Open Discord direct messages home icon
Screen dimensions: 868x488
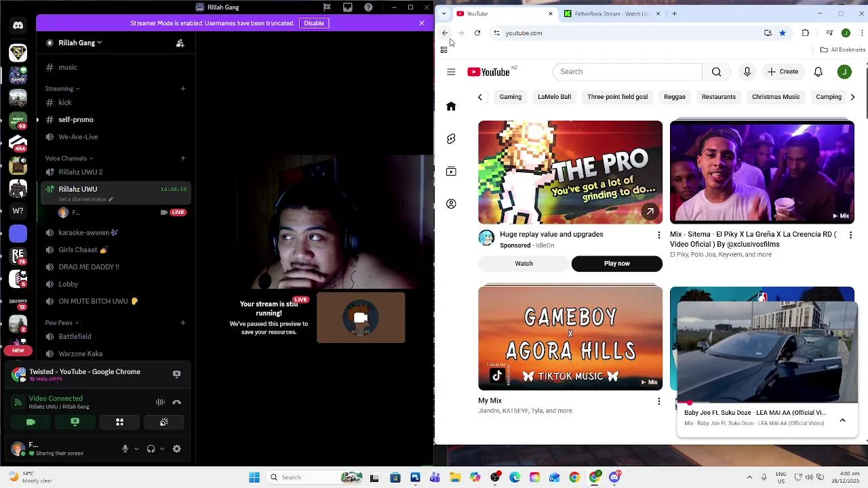pos(18,26)
